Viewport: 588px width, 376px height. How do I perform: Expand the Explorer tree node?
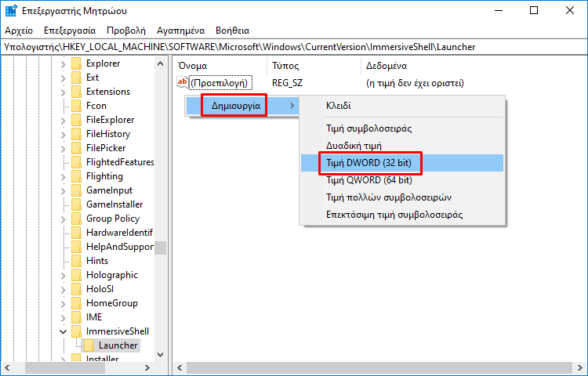pos(63,64)
